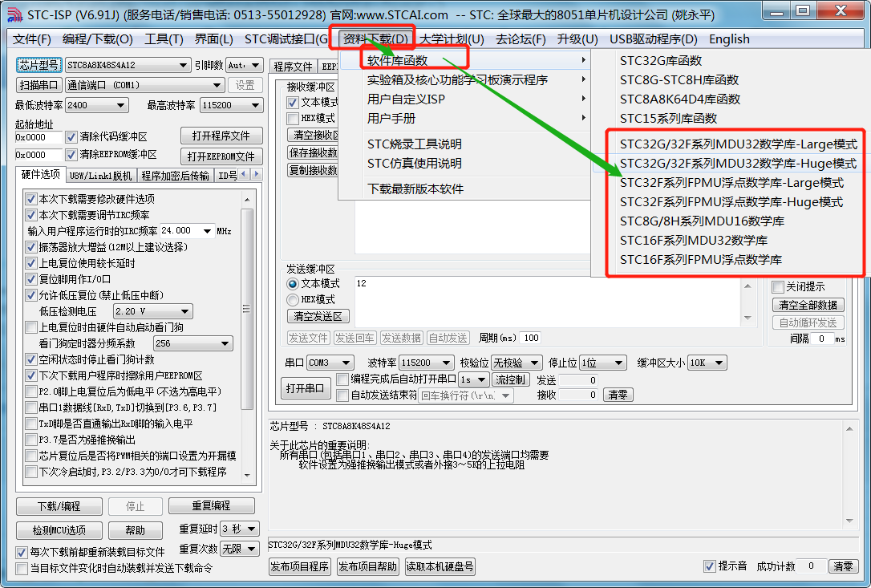This screenshot has height=588, width=871.
Task: Choose STC32G/32F MDU32数学库-Large模式
Action: (x=738, y=144)
